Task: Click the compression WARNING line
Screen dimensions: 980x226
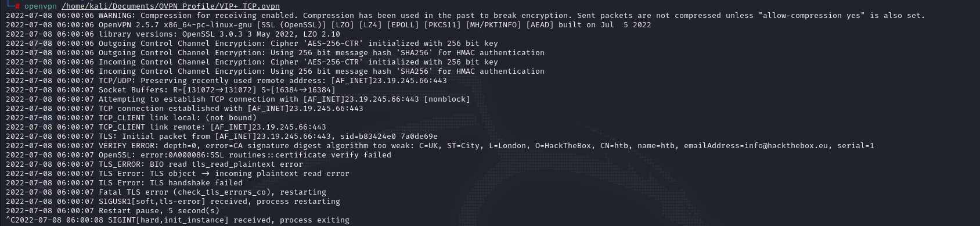Action: point(465,16)
